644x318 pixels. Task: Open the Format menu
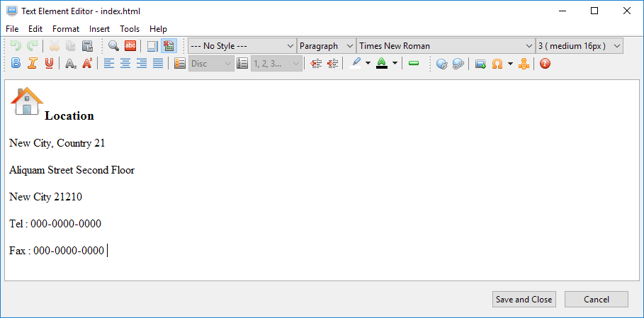(66, 29)
